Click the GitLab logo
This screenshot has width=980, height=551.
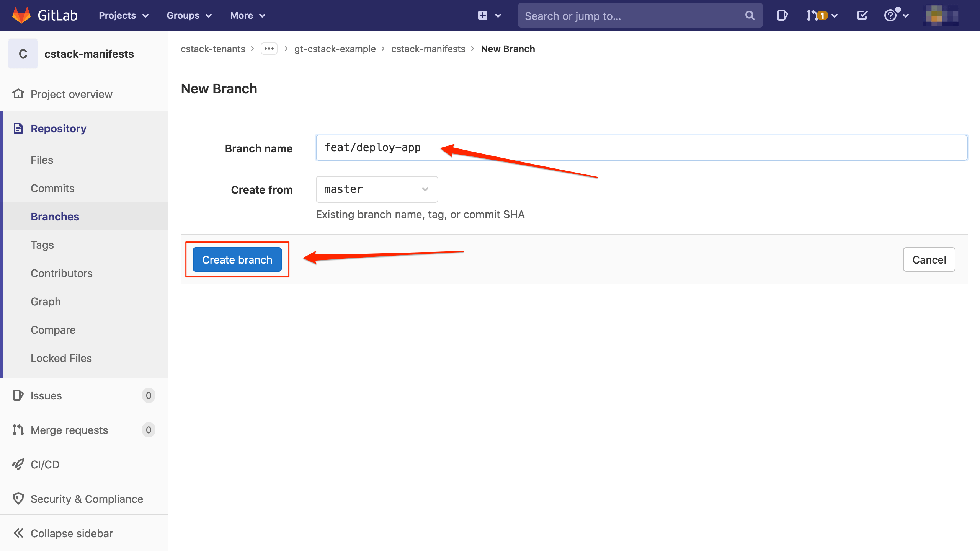coord(21,15)
